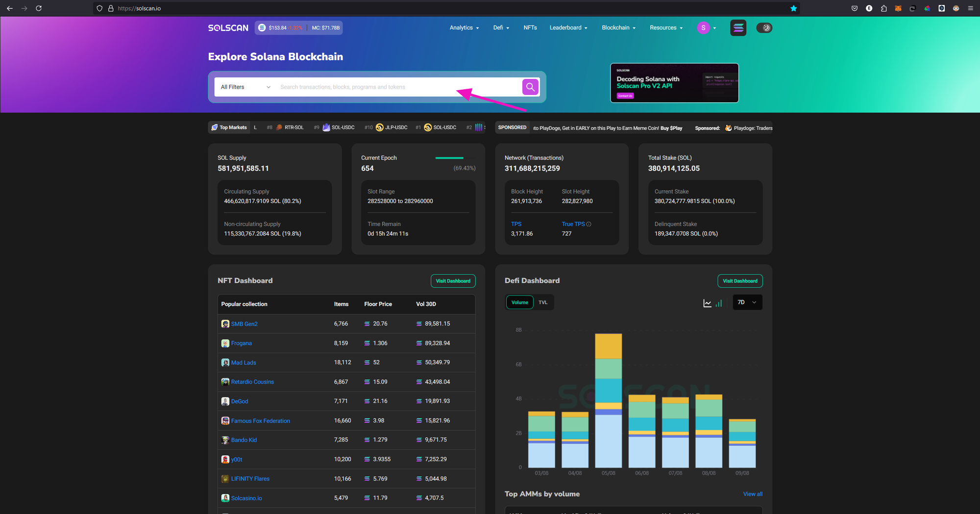The image size is (980, 514).
Task: Click the Mad Lads collection icon
Action: pos(225,363)
